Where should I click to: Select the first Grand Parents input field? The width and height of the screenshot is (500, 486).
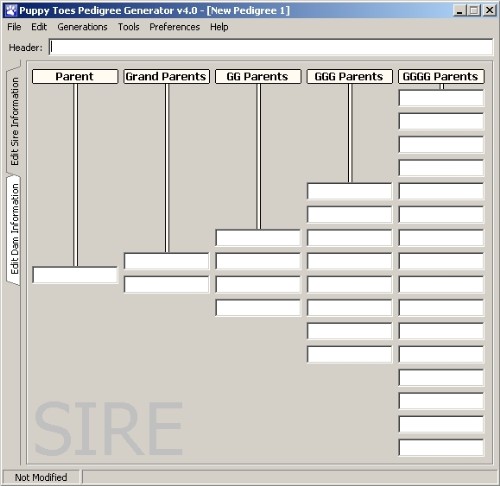pos(167,261)
